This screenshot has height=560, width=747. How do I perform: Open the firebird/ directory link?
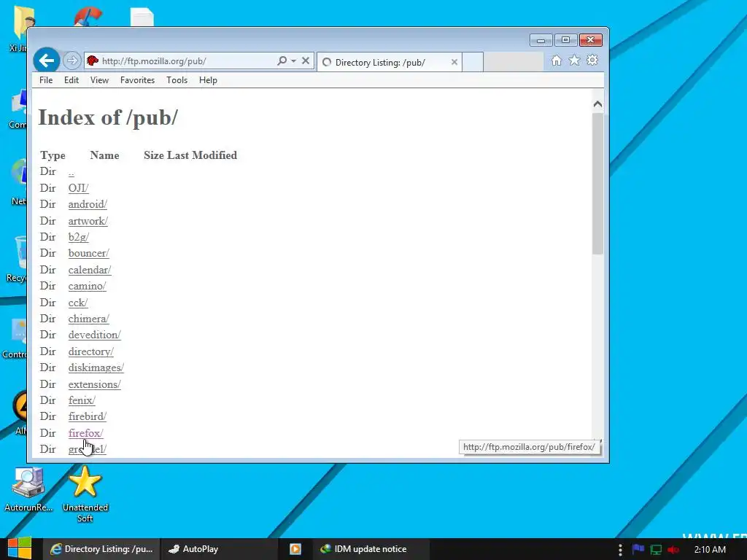(88, 417)
